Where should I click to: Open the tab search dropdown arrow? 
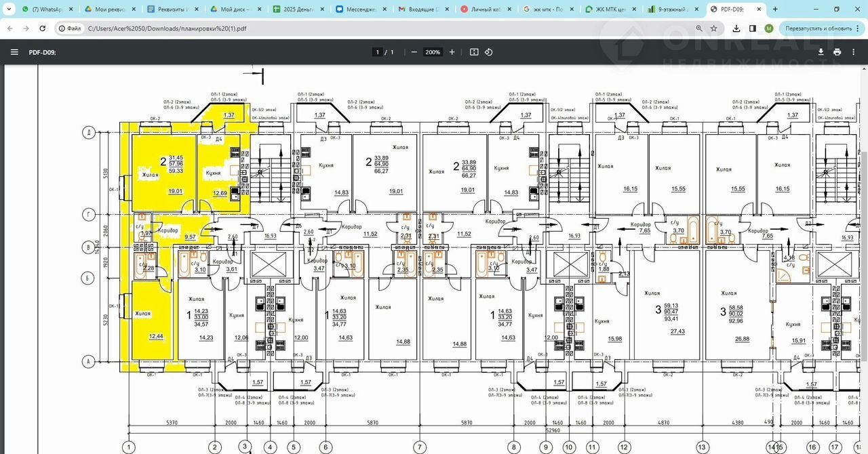pyautogui.click(x=9, y=9)
